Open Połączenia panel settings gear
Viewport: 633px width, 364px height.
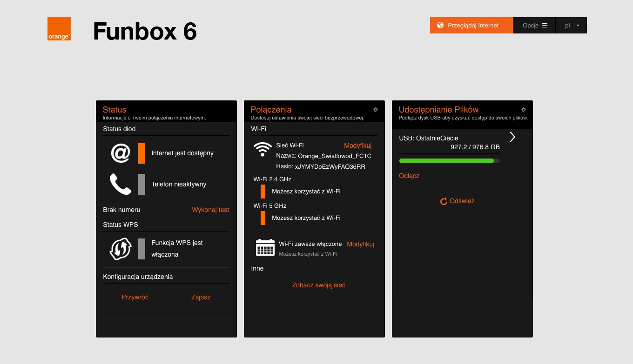pos(376,110)
